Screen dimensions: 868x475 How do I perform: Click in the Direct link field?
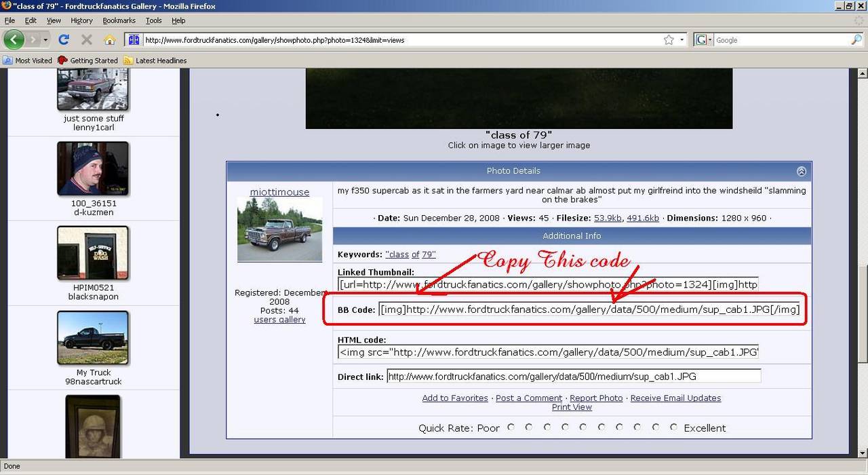click(x=574, y=377)
